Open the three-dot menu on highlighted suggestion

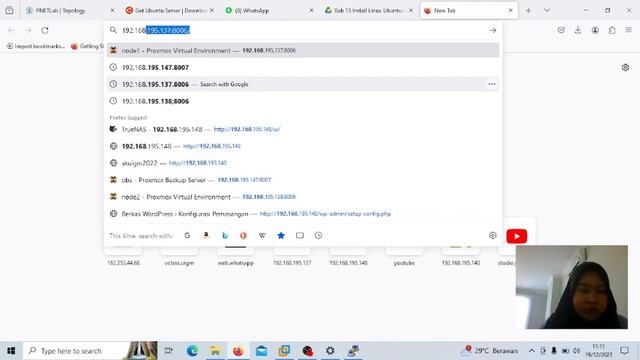(492, 84)
